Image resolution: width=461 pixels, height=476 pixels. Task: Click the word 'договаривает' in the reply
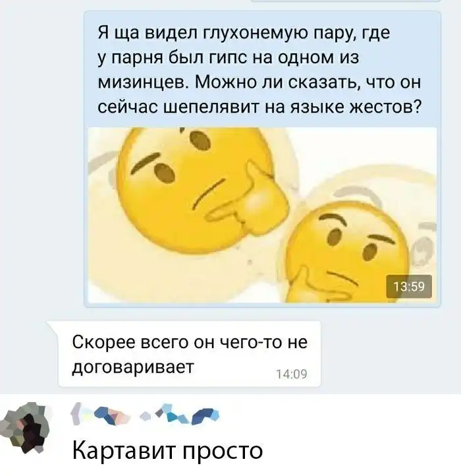(133, 367)
